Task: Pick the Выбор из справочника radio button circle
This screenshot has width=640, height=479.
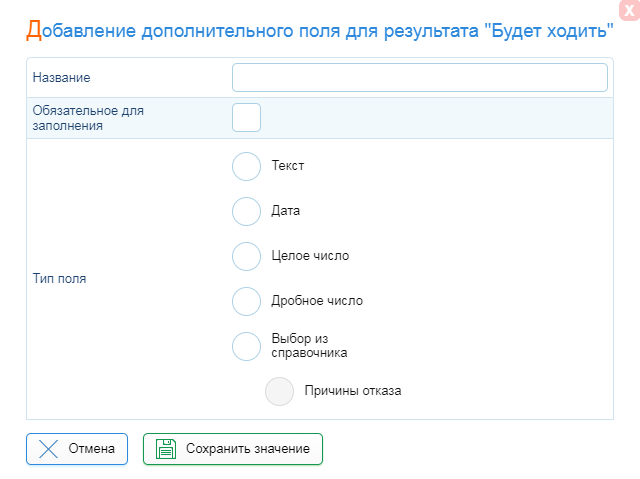Action: pos(246,346)
